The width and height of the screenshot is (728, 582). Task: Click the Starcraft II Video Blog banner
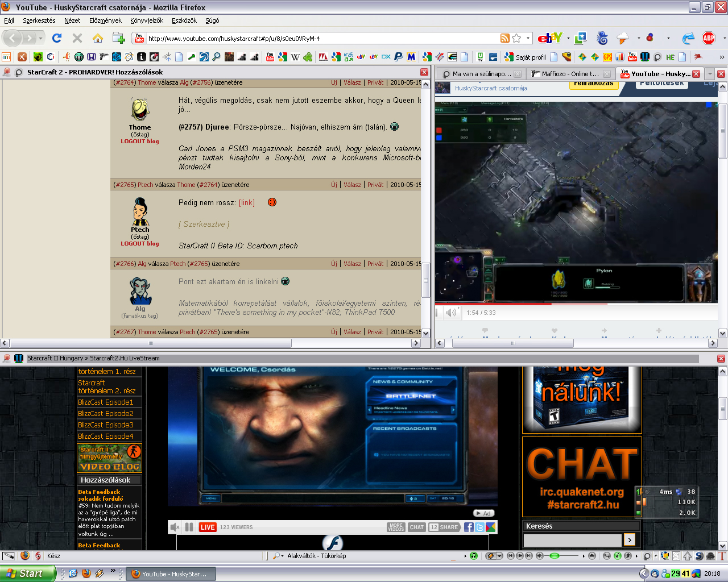[x=110, y=458]
